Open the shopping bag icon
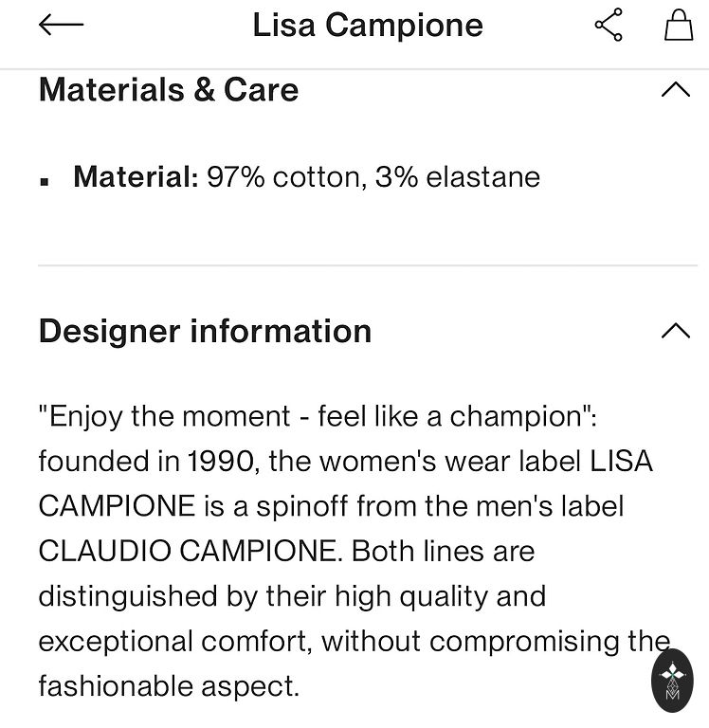 (x=678, y=26)
